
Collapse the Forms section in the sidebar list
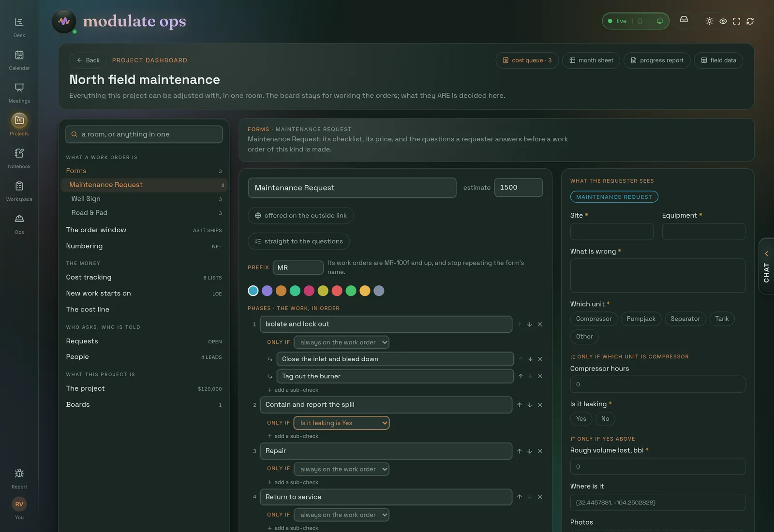tap(144, 171)
